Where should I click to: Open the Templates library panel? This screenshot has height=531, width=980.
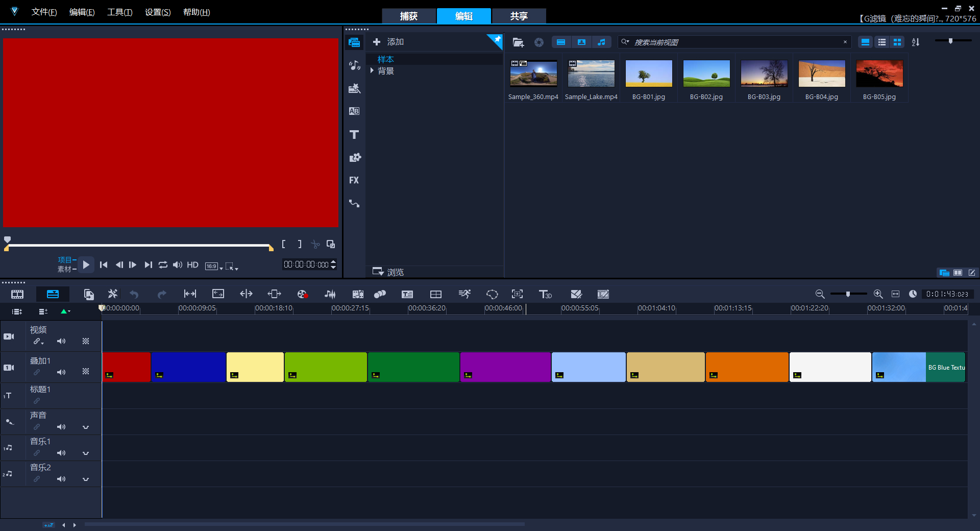(354, 88)
